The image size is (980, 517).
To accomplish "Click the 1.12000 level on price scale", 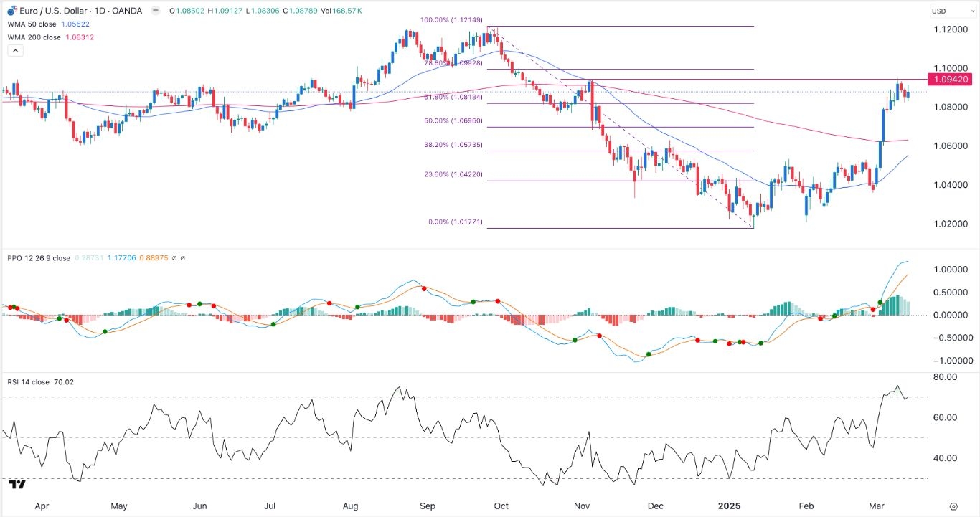I will [947, 29].
